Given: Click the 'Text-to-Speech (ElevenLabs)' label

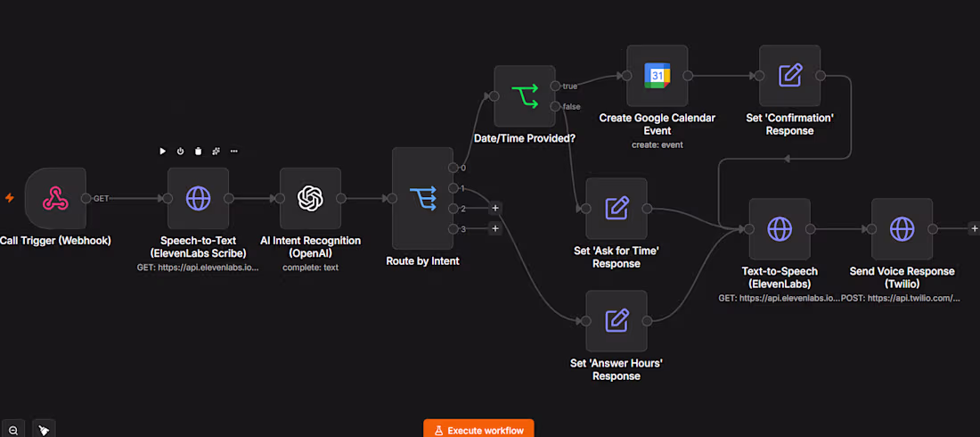Looking at the screenshot, I should [x=780, y=277].
